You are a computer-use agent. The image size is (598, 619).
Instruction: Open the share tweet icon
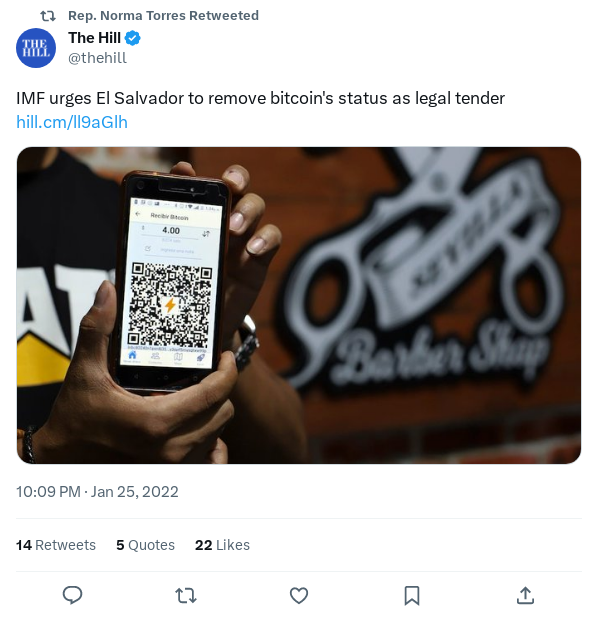[x=525, y=595]
